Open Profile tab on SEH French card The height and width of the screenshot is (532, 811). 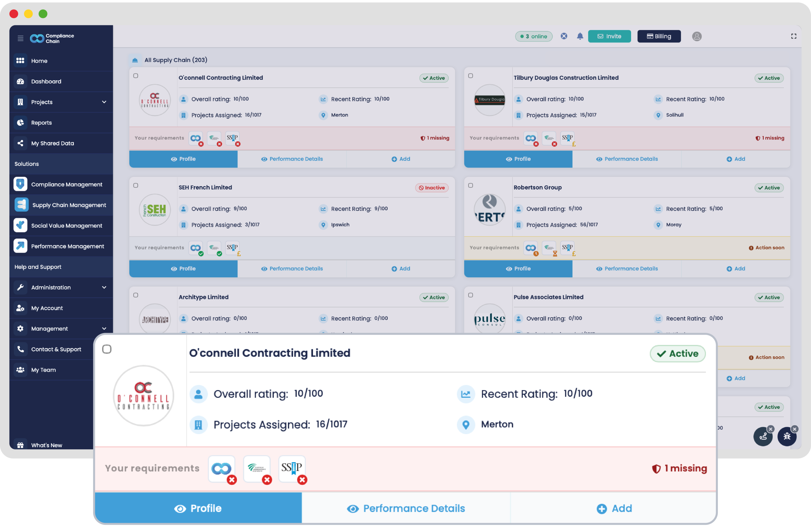[x=183, y=269]
